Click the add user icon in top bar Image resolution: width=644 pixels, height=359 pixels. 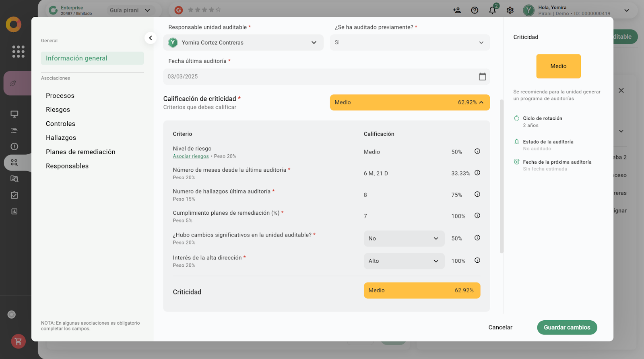[x=457, y=10]
